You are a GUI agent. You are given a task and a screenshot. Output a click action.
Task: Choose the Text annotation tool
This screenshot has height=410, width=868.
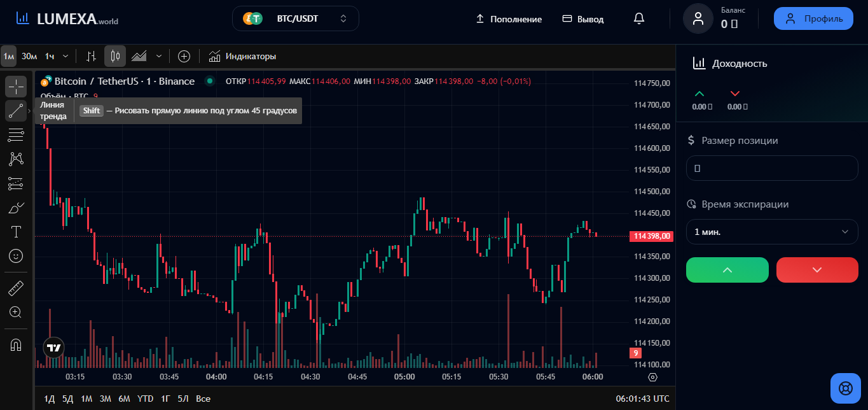click(x=16, y=231)
